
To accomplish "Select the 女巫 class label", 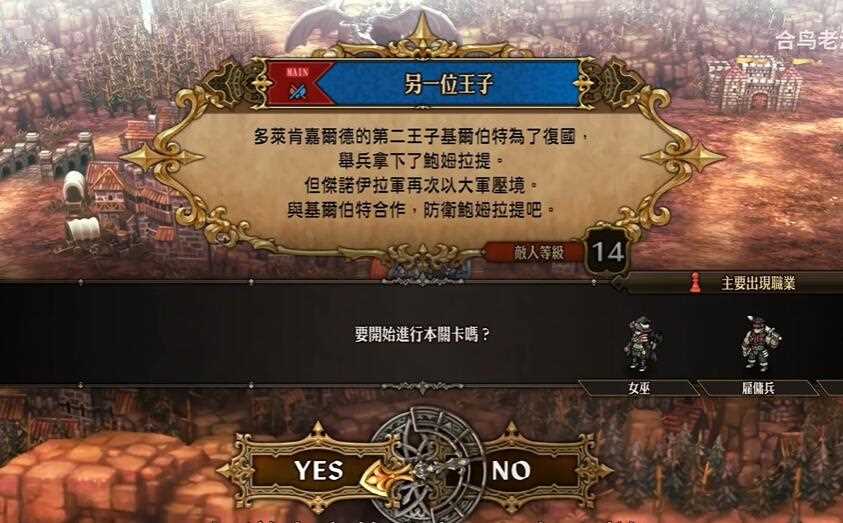I will click(x=639, y=388).
